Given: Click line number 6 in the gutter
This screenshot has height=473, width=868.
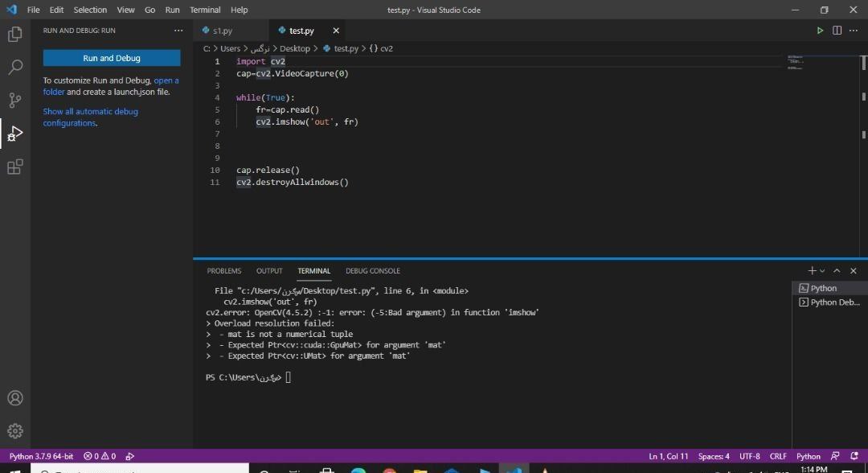Looking at the screenshot, I should tap(217, 121).
